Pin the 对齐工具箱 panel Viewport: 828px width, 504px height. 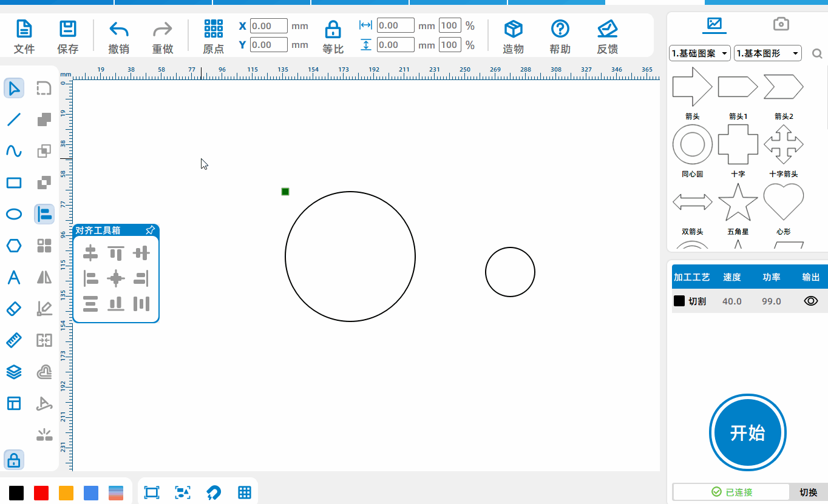[x=150, y=230]
